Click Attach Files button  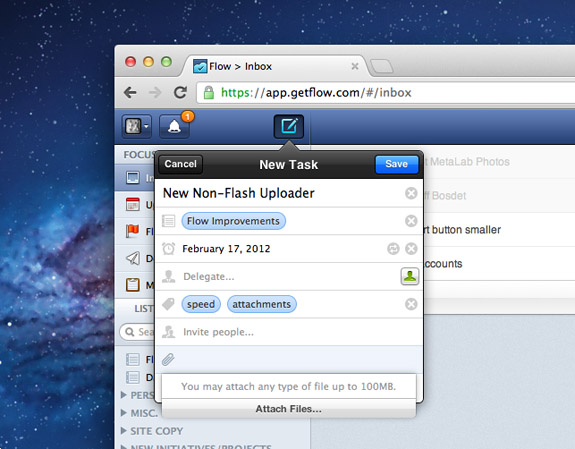click(x=289, y=409)
